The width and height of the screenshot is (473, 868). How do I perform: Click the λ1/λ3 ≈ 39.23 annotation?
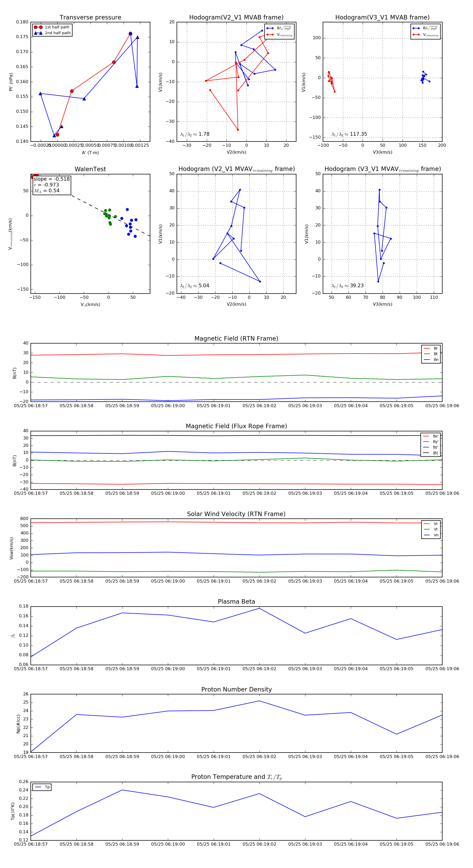347,286
